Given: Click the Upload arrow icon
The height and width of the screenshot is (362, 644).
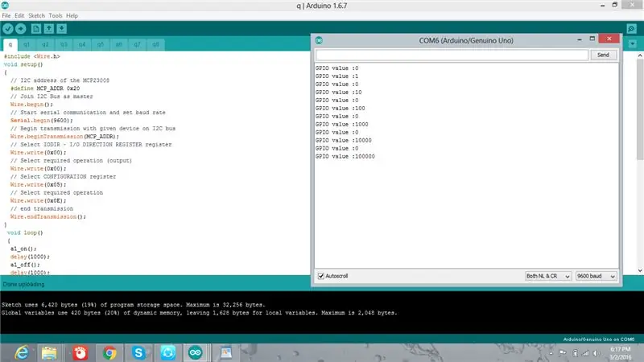Looking at the screenshot, I should coord(21,29).
